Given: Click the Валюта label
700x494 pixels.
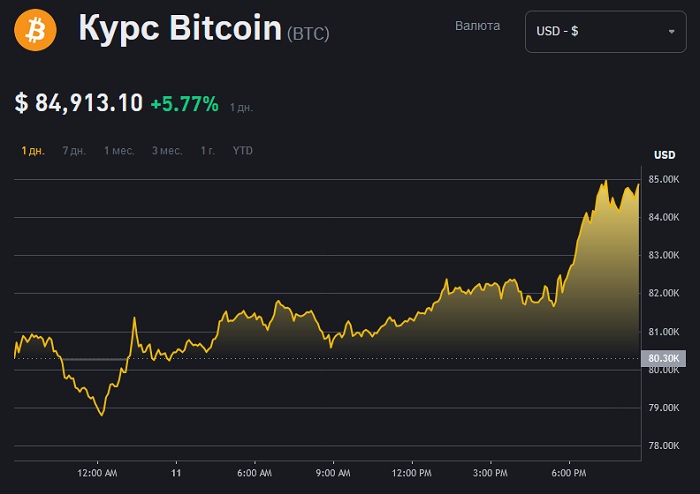Looking at the screenshot, I should coord(477,26).
